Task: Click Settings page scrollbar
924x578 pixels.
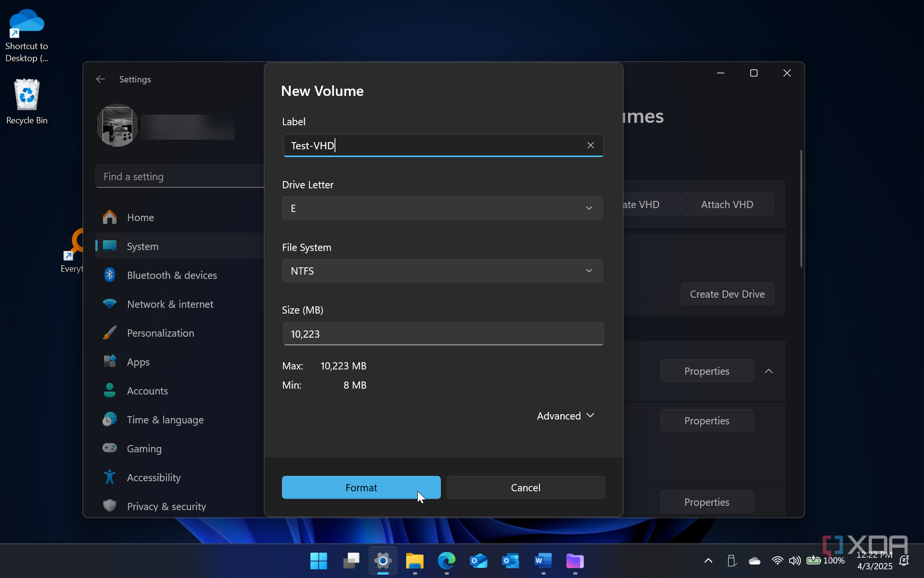Action: pos(801,209)
